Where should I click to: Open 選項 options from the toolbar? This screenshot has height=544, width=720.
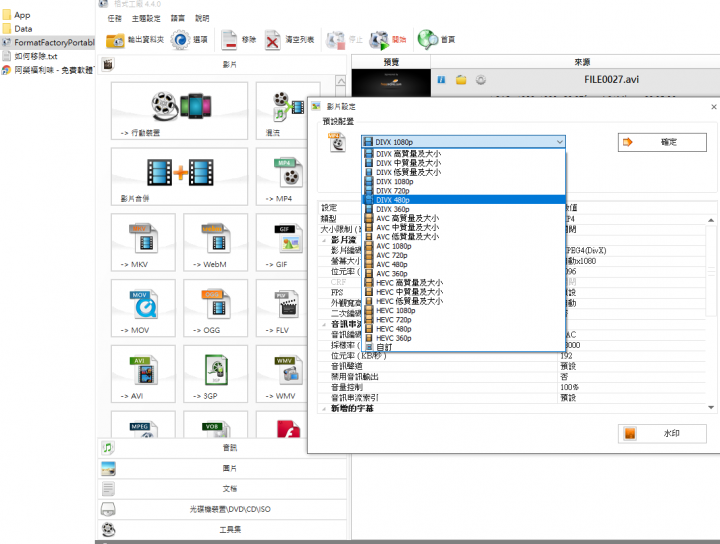coord(189,40)
